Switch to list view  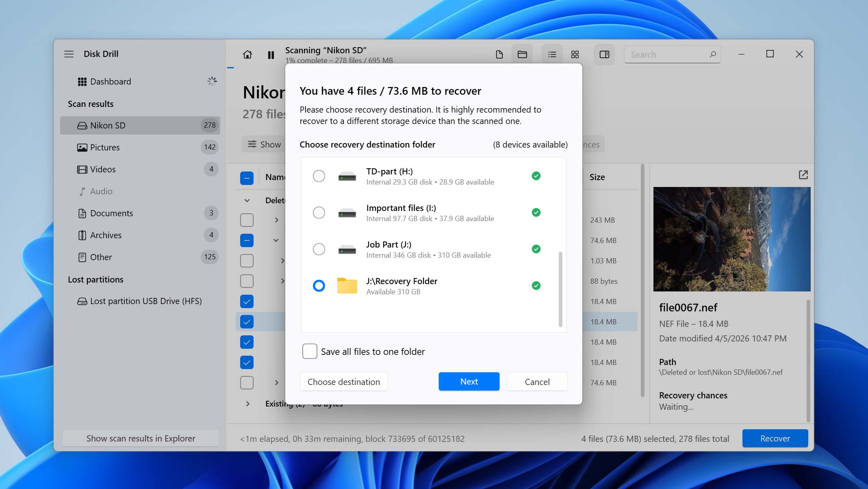coord(552,54)
